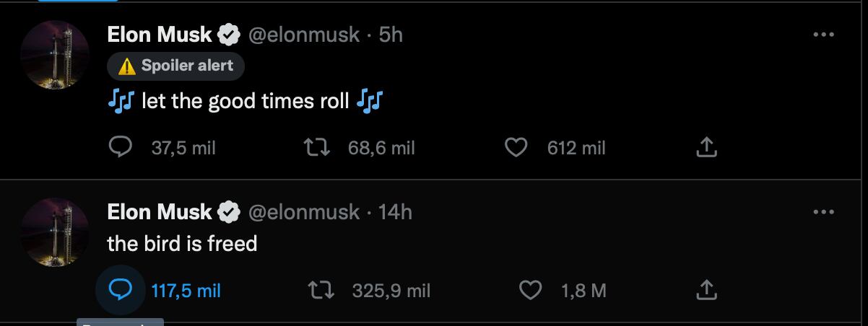This screenshot has height=326, width=868.
Task: Share "the bird is freed" tweet
Action: pyautogui.click(x=706, y=291)
